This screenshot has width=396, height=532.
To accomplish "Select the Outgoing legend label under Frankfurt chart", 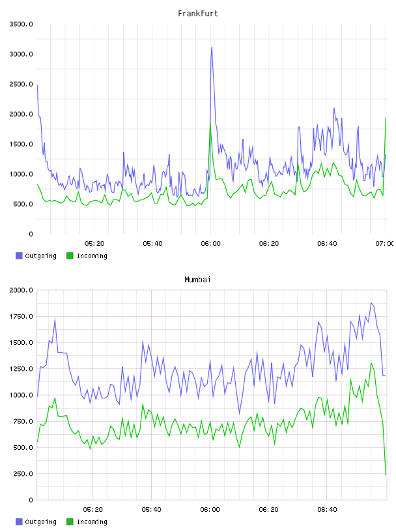I will pyautogui.click(x=40, y=256).
